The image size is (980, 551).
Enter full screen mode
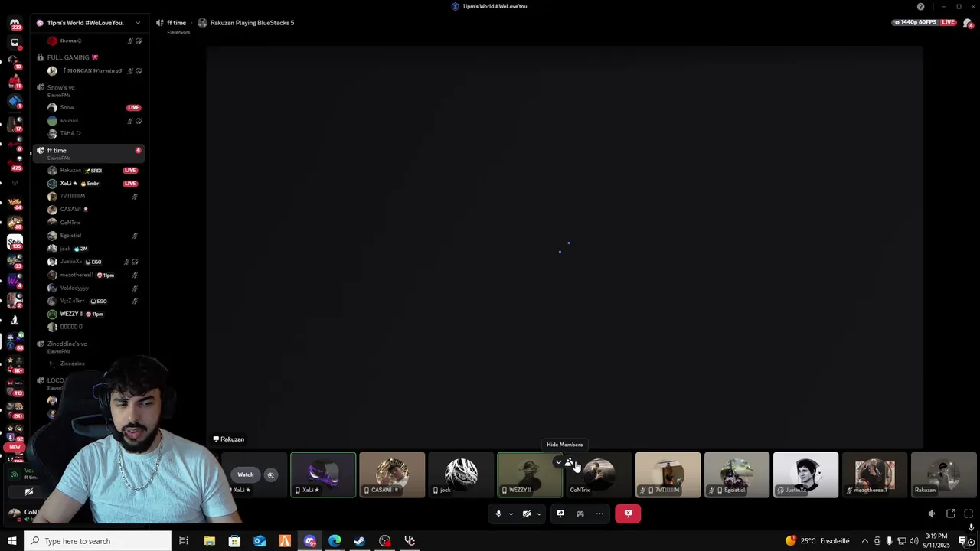(x=969, y=514)
